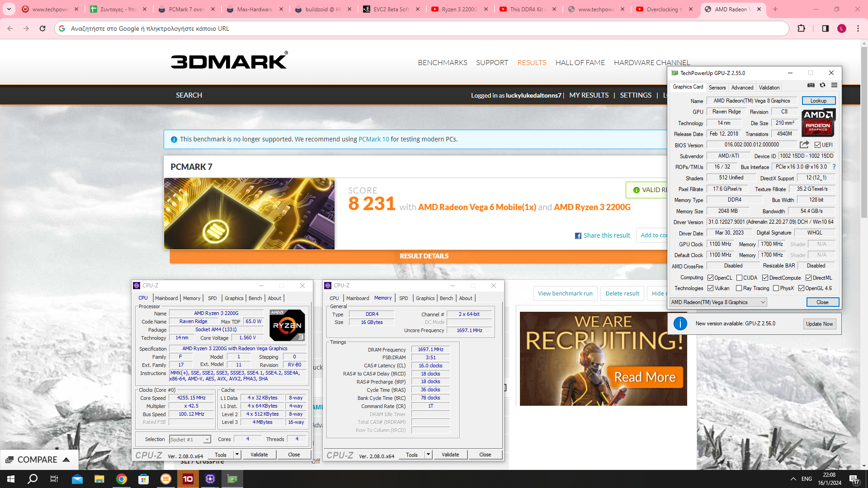Open notification center icon
This screenshot has height=488, width=868.
pos(854,479)
